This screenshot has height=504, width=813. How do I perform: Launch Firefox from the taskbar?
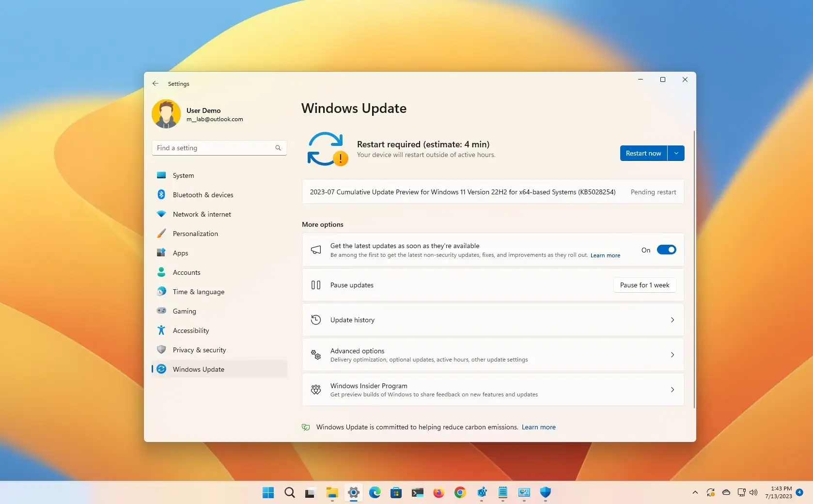point(438,493)
